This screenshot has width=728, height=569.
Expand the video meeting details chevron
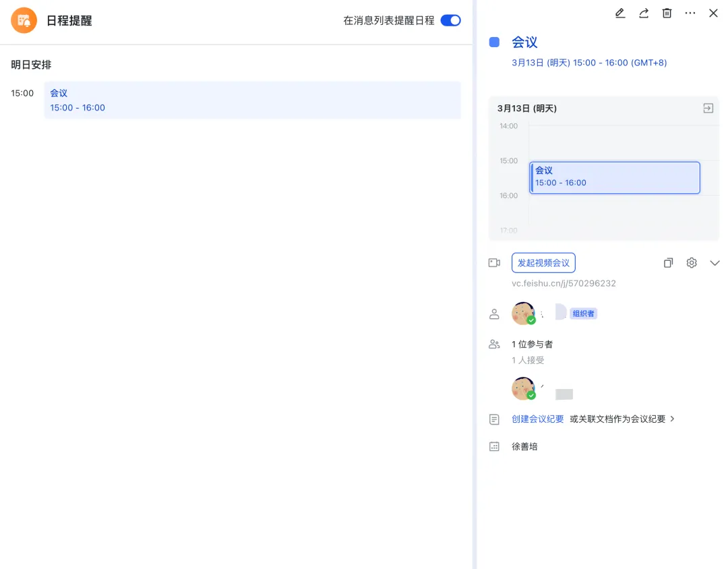click(715, 263)
